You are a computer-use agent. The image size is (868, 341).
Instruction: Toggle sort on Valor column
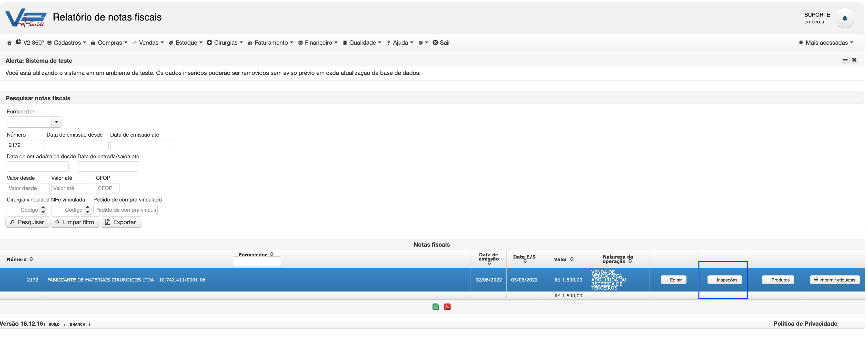(564, 259)
